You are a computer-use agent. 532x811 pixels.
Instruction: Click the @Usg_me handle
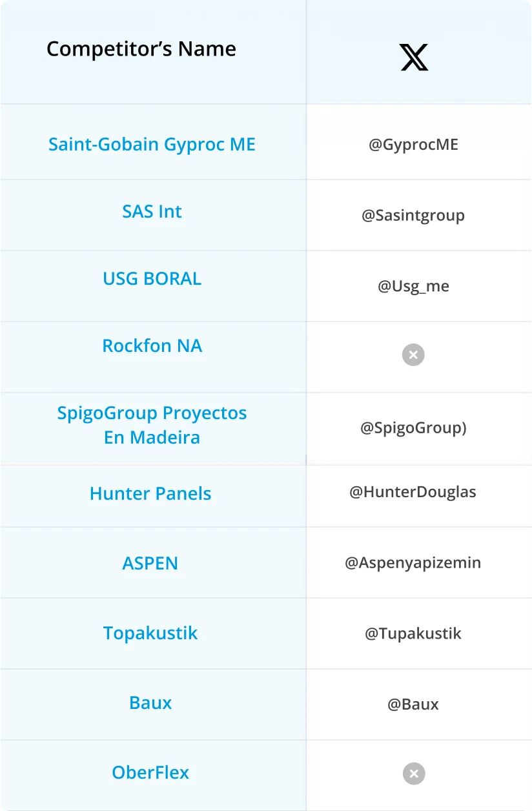pyautogui.click(x=413, y=286)
